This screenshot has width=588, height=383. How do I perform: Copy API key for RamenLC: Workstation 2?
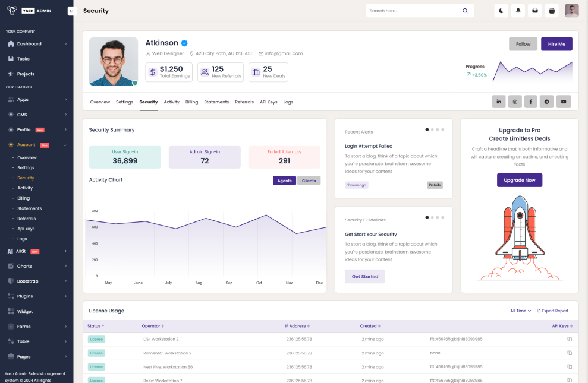569,353
